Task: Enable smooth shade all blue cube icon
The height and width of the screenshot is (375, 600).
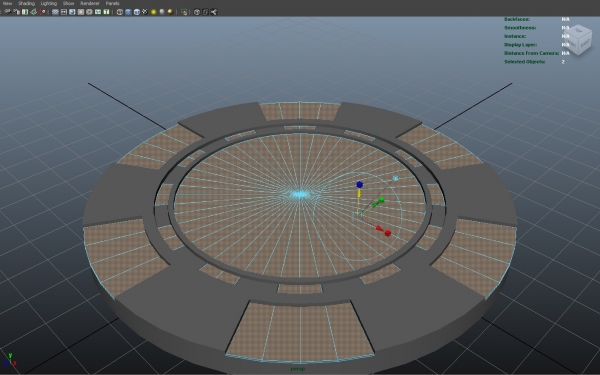Action: (128, 12)
